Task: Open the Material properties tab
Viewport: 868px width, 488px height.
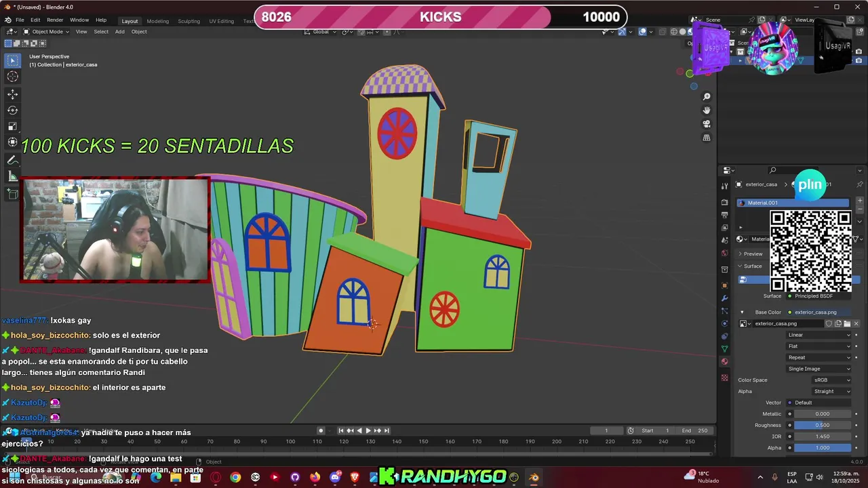Action: [724, 362]
